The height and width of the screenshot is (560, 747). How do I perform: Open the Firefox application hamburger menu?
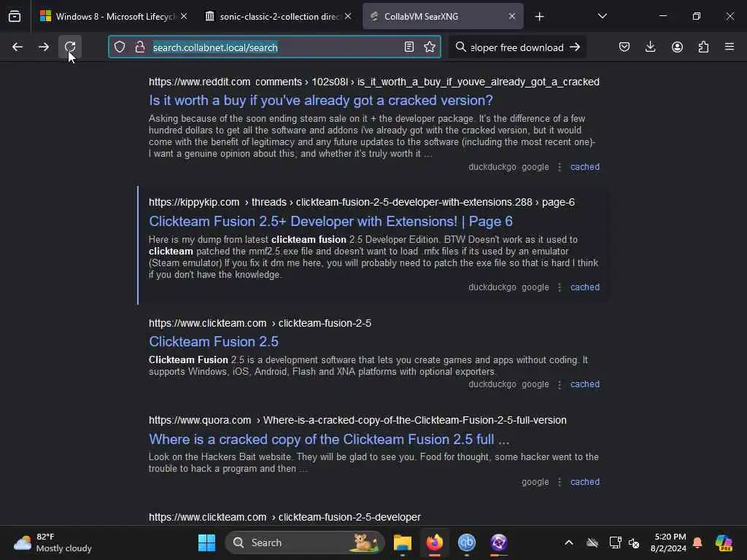click(x=729, y=47)
